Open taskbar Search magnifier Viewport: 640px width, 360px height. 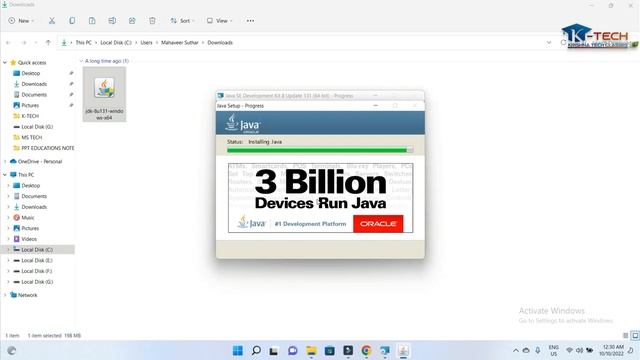coord(256,351)
